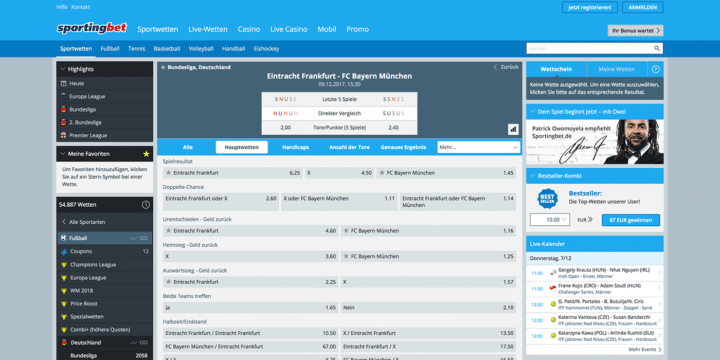Open the statistics bar chart icon
The width and height of the screenshot is (720, 360).
(513, 129)
